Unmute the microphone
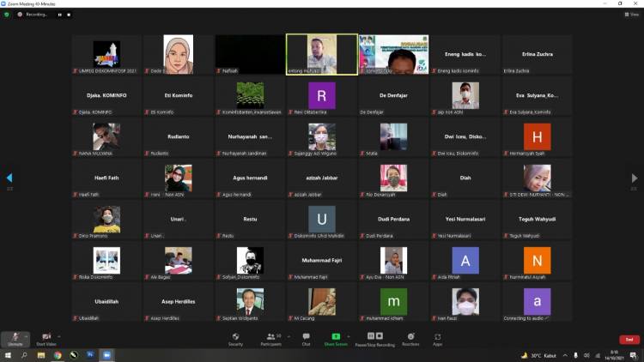The height and width of the screenshot is (362, 644). pyautogui.click(x=15, y=338)
